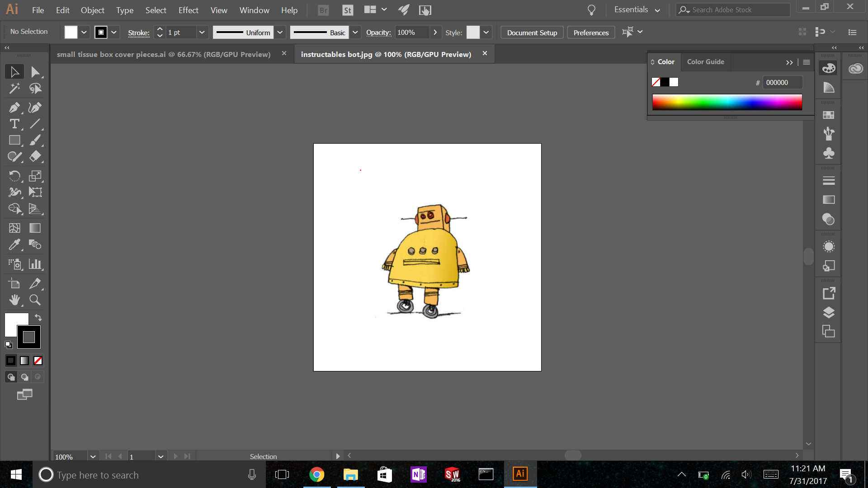Select the Shaper tool

[14, 156]
